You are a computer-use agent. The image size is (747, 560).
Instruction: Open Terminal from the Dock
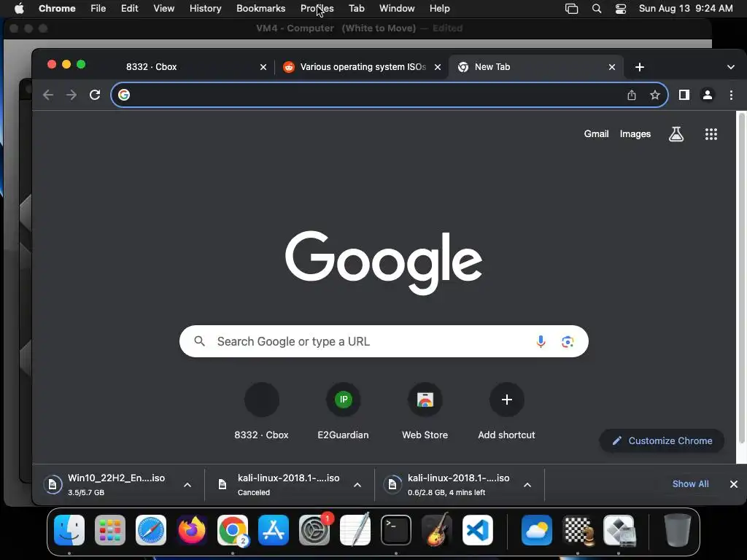click(396, 530)
